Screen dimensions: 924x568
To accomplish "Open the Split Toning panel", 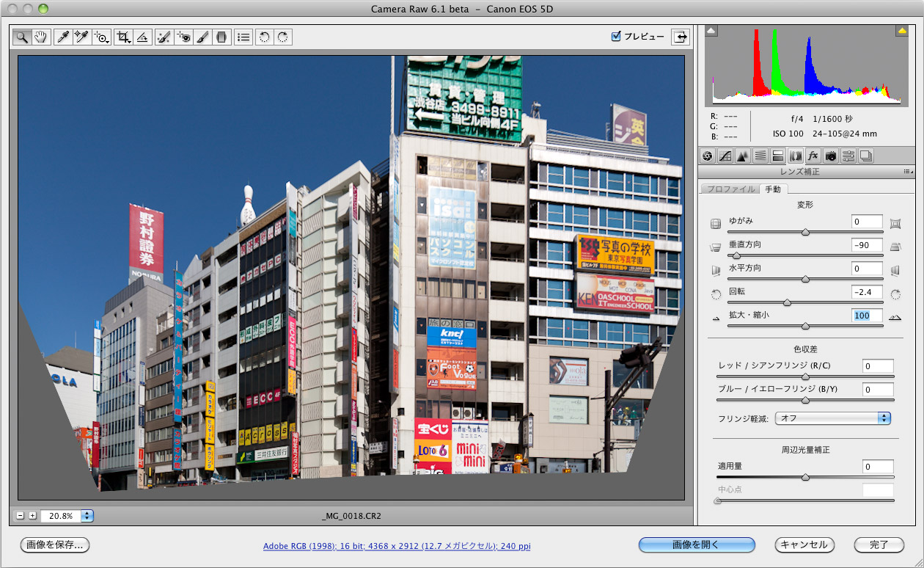I will click(x=778, y=156).
